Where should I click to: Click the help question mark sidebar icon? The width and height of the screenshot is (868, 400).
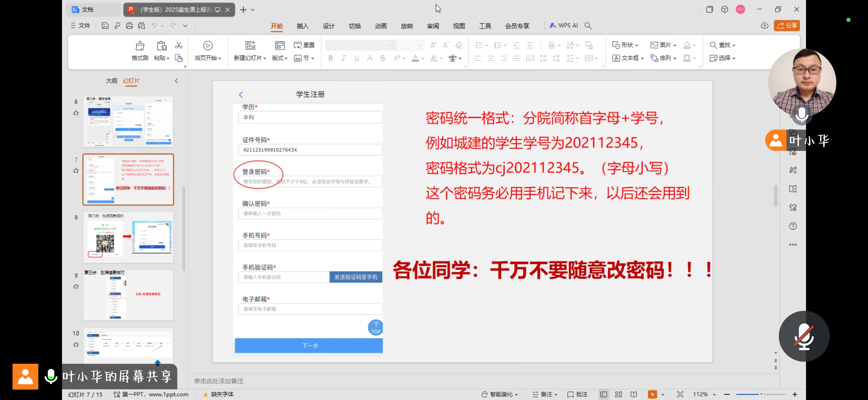pyautogui.click(x=793, y=226)
